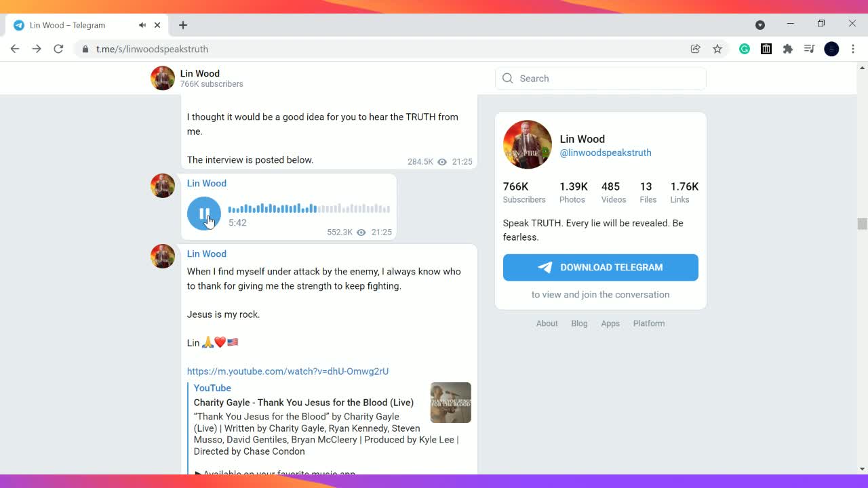
Task: Open 485 Videos counter
Action: point(614,192)
